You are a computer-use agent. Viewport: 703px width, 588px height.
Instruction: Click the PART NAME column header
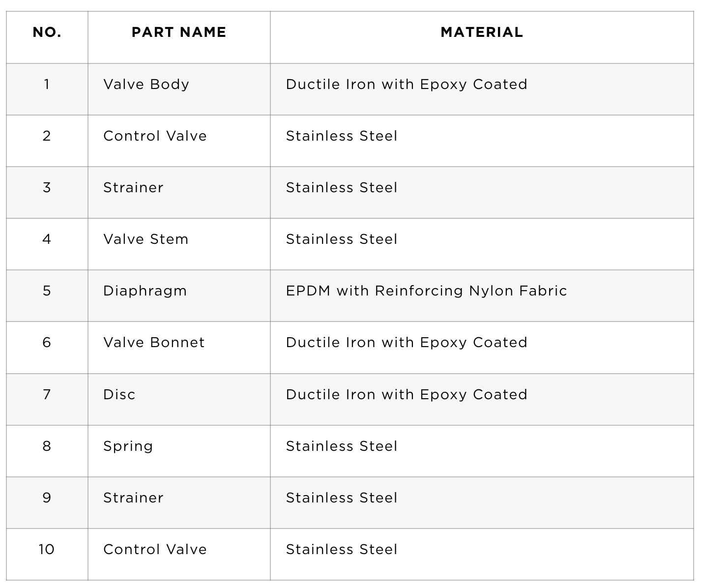[x=179, y=32]
